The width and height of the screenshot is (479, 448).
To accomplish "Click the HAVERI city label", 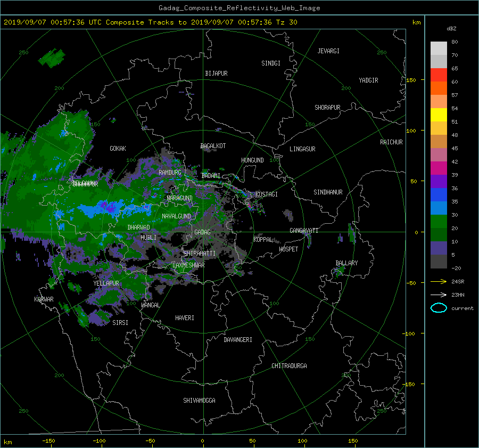I will click(x=185, y=318).
